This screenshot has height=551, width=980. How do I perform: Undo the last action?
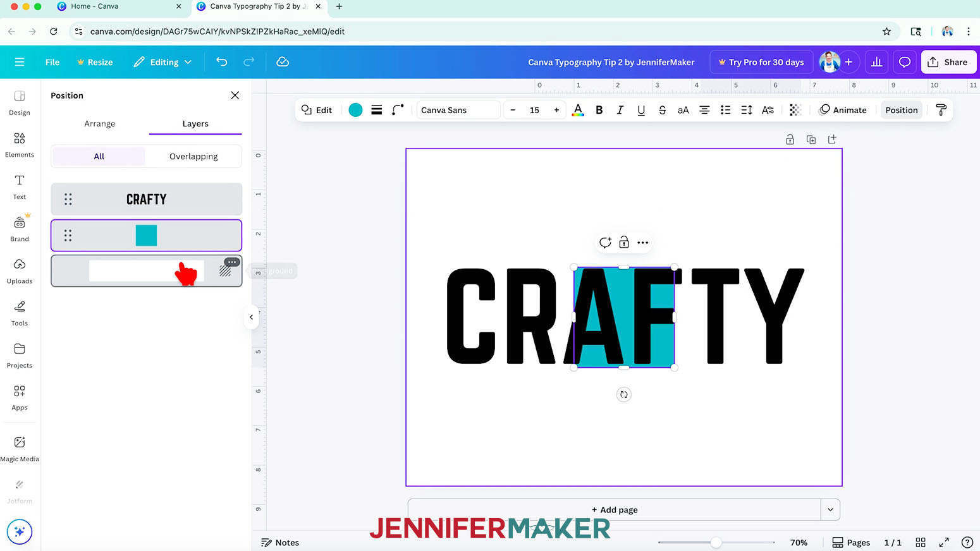coord(221,62)
